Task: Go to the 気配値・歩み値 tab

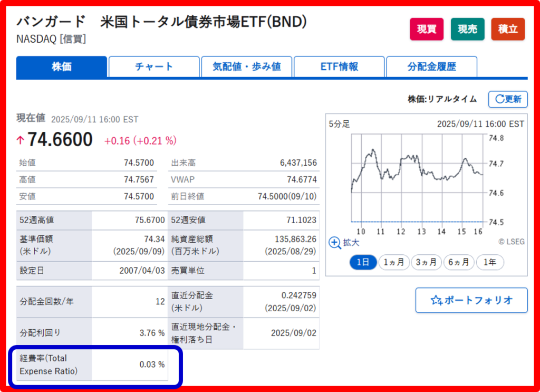Action: pos(247,67)
